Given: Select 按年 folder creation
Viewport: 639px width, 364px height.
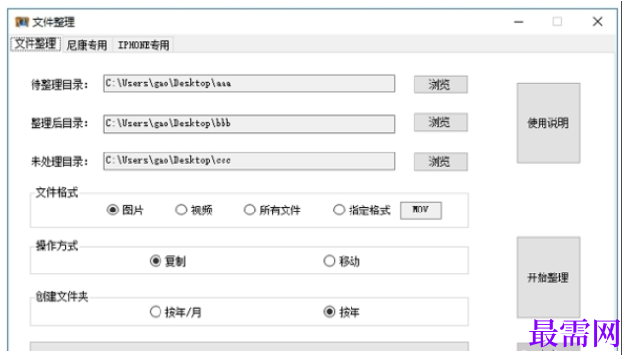Looking at the screenshot, I should [342, 312].
